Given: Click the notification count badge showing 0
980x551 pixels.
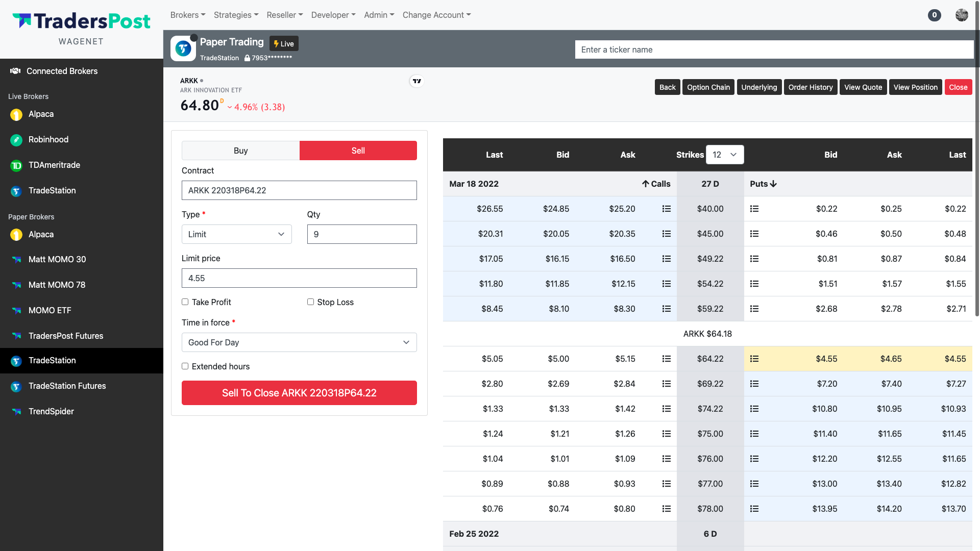Looking at the screenshot, I should point(935,15).
